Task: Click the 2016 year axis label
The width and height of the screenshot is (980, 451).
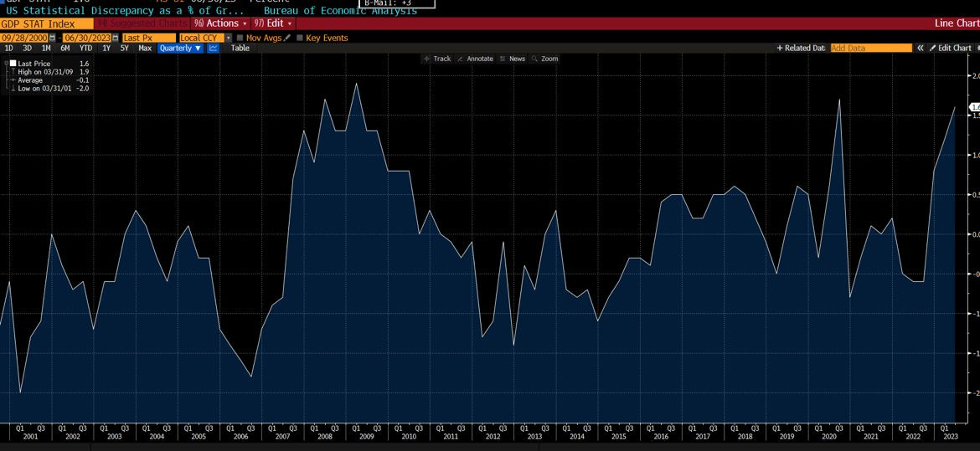Action: pos(659,438)
